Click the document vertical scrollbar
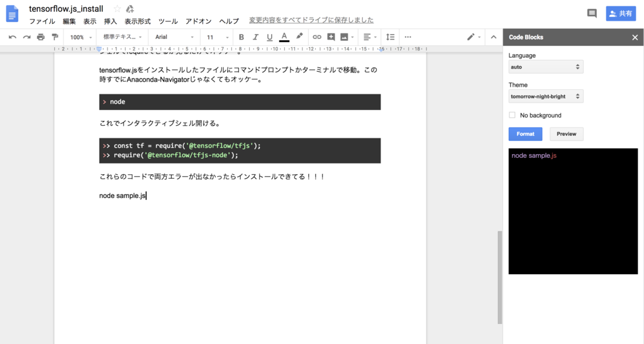644x344 pixels. [x=500, y=277]
